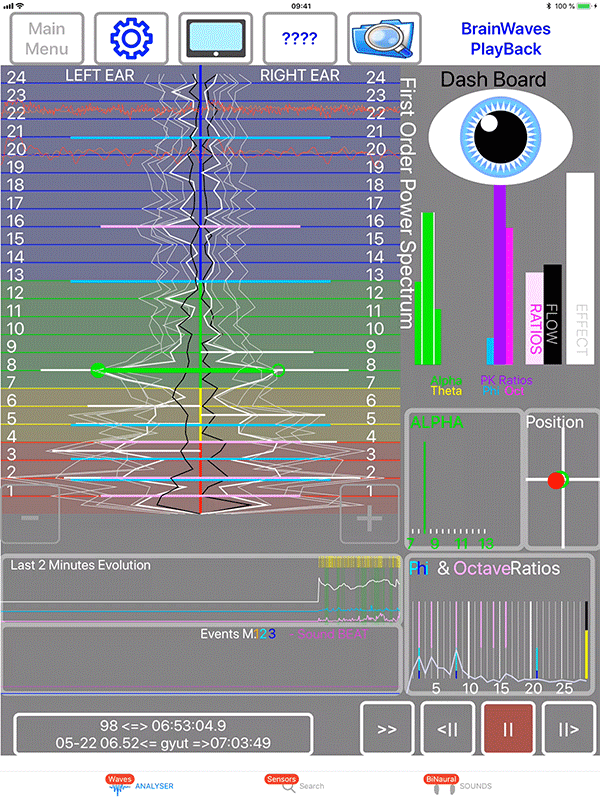The image size is (600, 800).
Task: Tap the RIGHT EAR label
Action: coord(299,75)
